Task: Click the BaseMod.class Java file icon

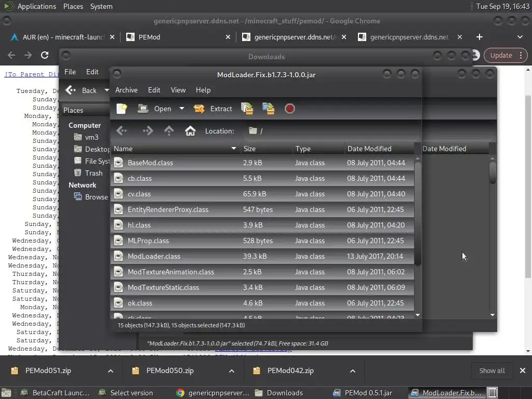Action: 118,163
